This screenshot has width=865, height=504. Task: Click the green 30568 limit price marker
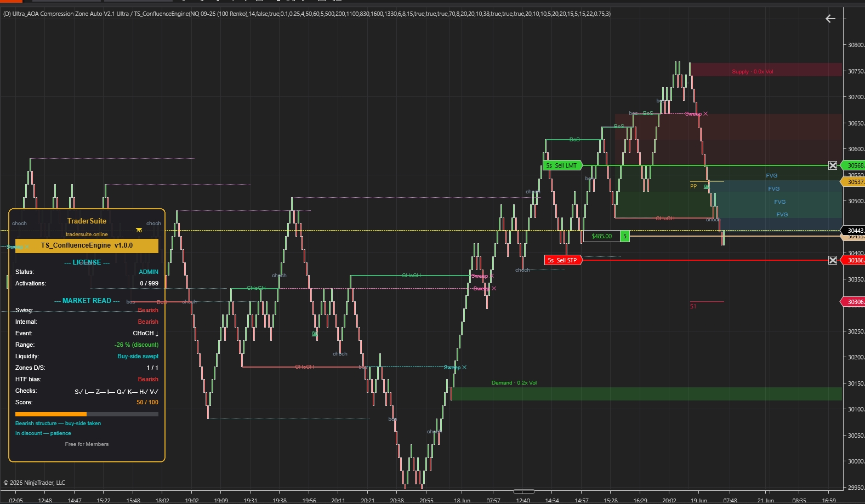(854, 165)
